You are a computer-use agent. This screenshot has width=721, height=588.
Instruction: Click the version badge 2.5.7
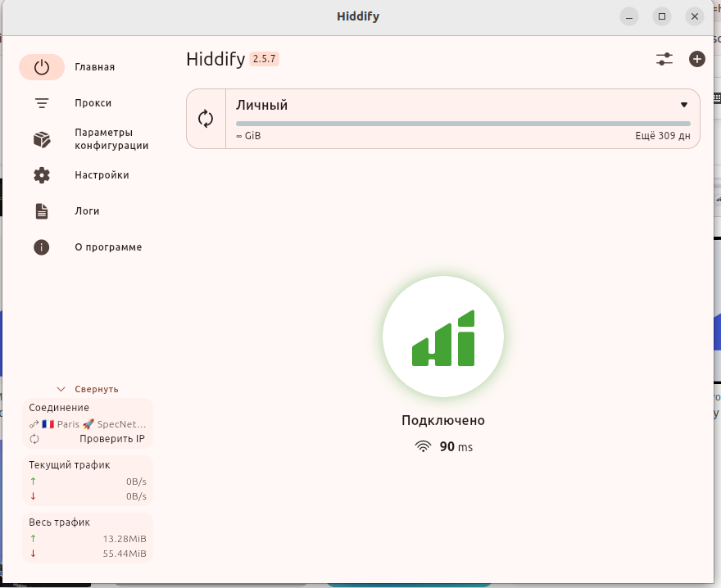click(x=264, y=59)
